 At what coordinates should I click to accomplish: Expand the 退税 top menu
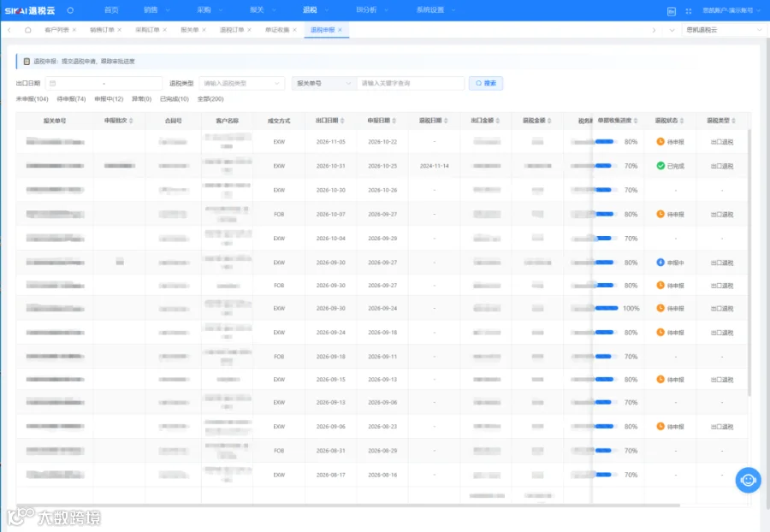point(316,9)
